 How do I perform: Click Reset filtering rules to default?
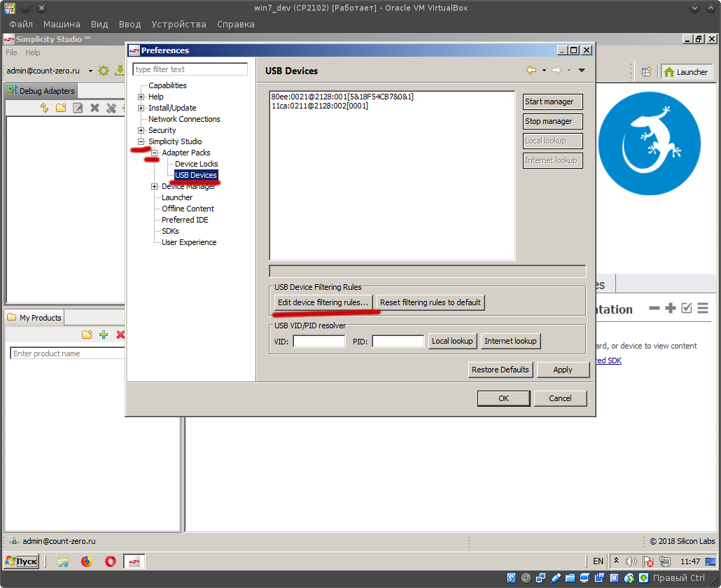point(430,302)
